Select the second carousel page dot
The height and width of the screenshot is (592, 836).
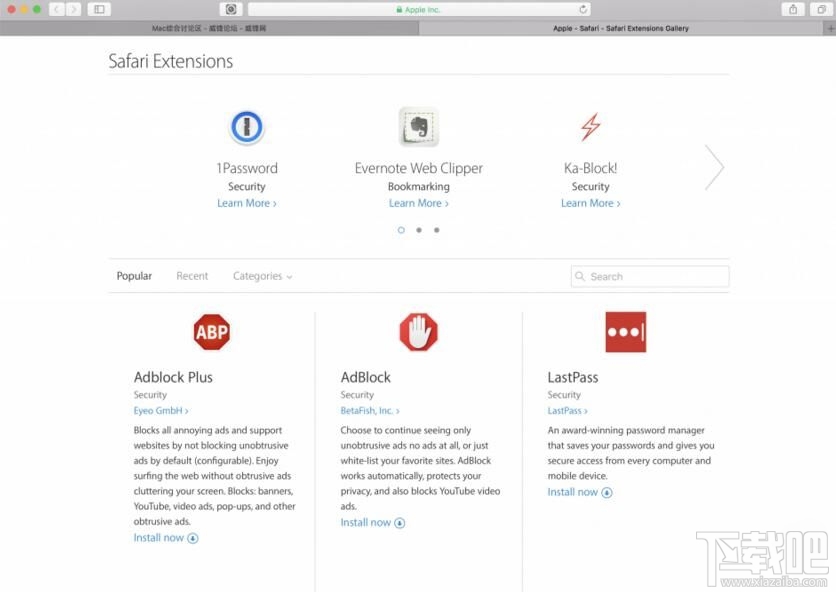click(x=419, y=230)
